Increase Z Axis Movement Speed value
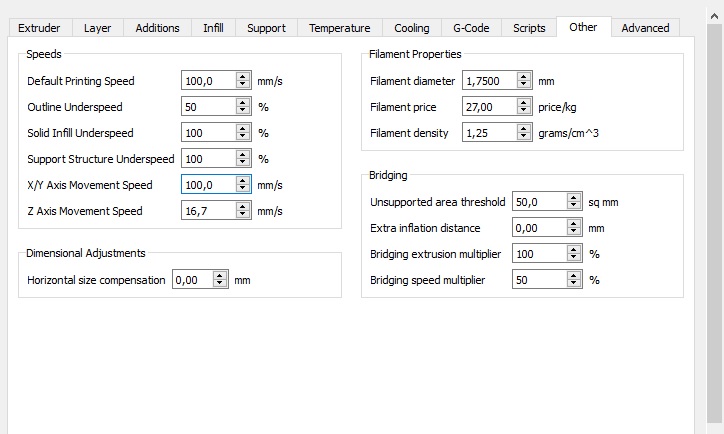 [243, 207]
